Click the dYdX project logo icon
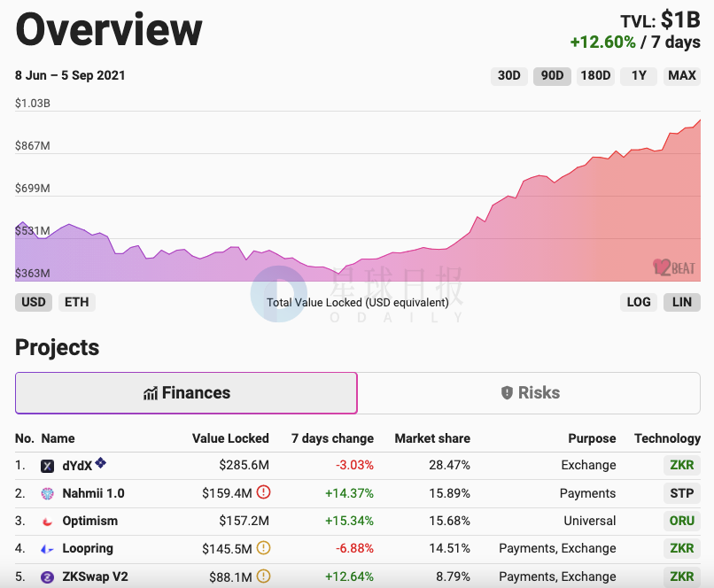Viewport: 714px width, 588px height. 47,466
